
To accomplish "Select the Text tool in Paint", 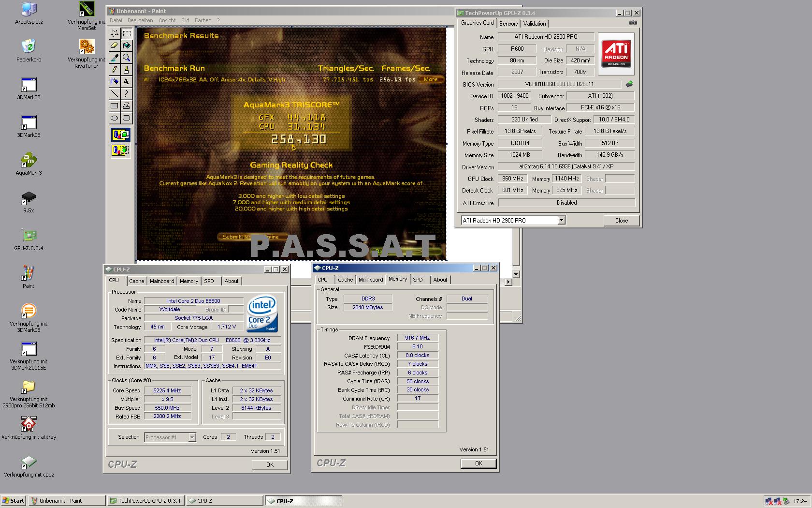I will coord(127,82).
